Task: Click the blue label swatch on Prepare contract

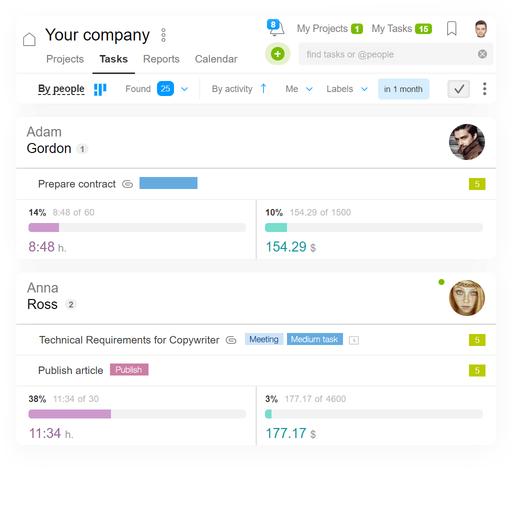Action: coord(168,183)
